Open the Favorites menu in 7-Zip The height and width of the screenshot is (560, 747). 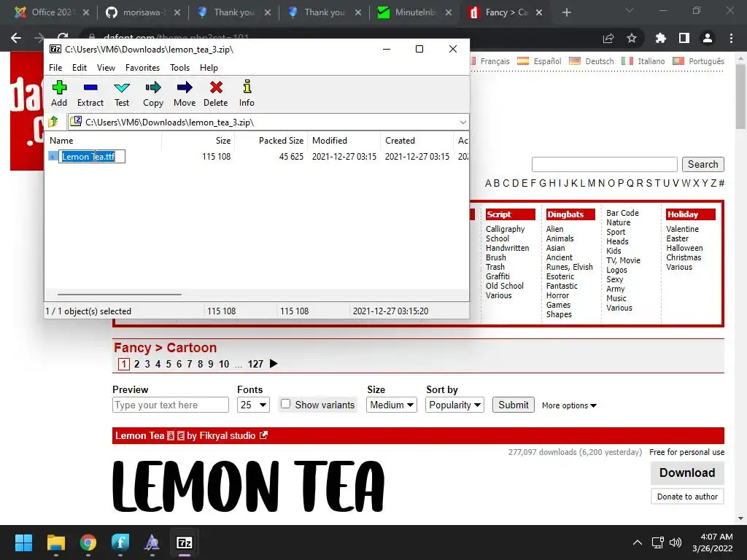tap(142, 68)
